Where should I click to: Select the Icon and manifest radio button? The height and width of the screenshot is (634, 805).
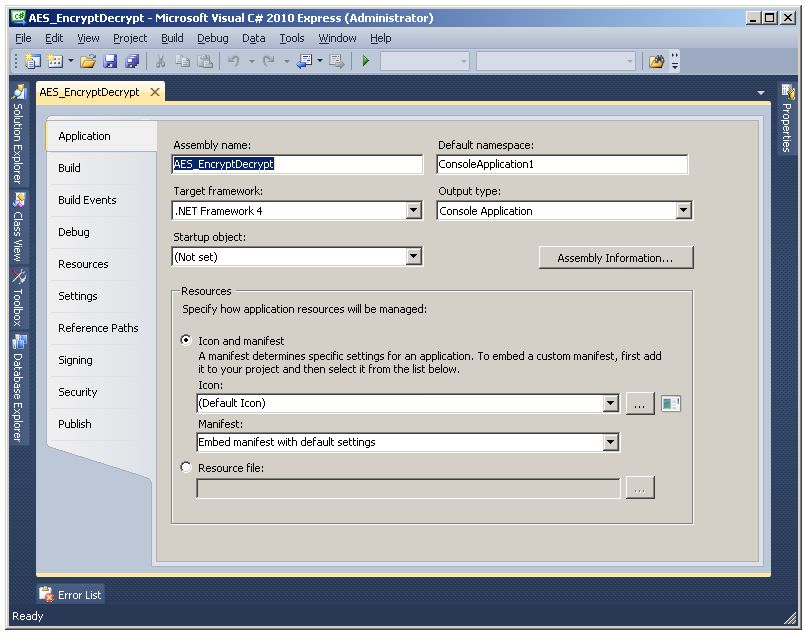(186, 341)
